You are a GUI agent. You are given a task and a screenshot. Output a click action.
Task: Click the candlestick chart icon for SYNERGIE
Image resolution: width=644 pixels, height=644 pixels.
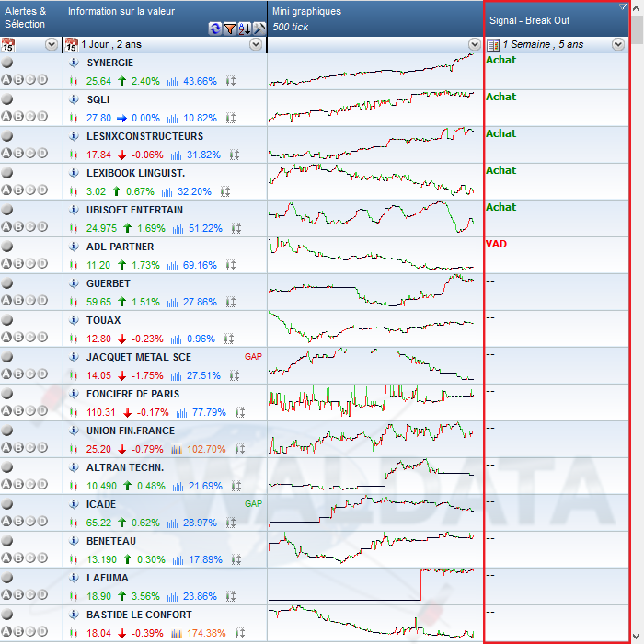tap(73, 81)
